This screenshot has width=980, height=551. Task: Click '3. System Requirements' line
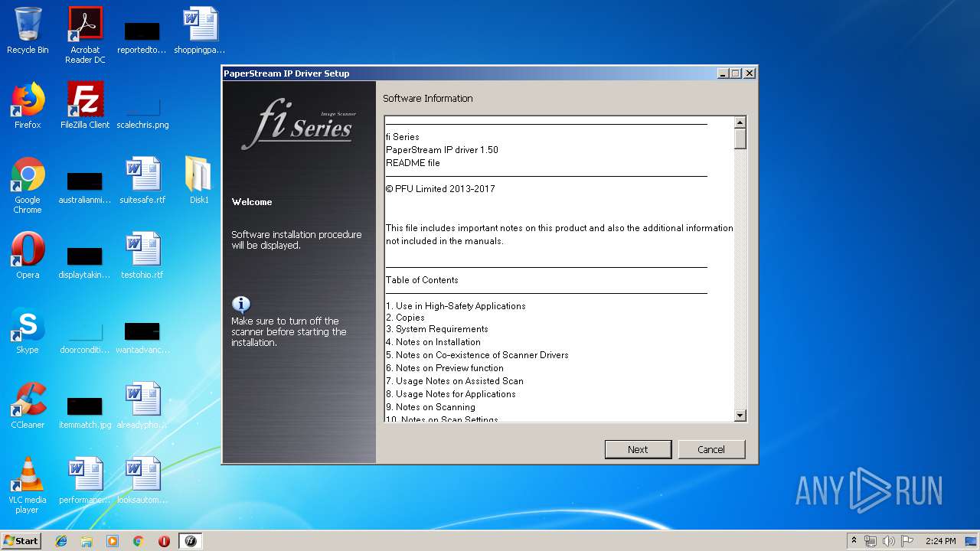tap(437, 329)
